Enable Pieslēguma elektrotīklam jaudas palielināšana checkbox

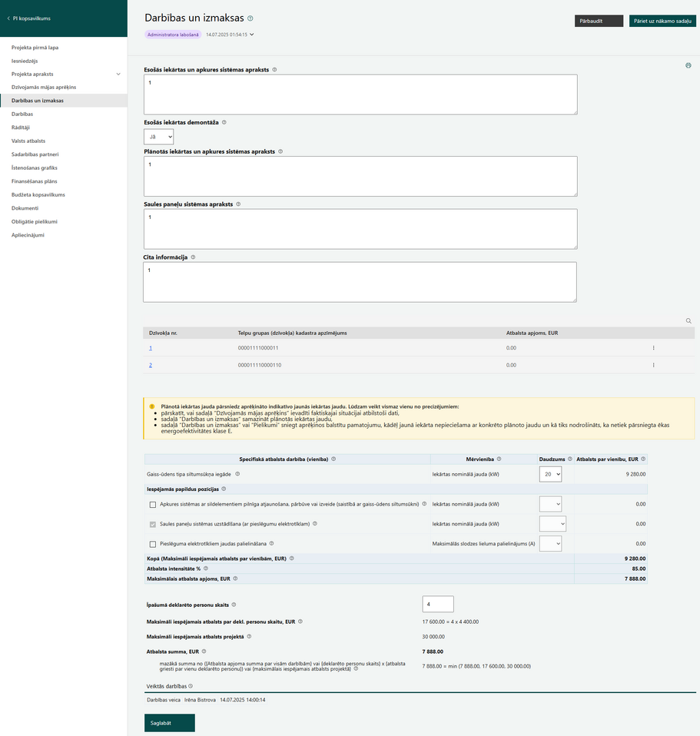(x=153, y=544)
